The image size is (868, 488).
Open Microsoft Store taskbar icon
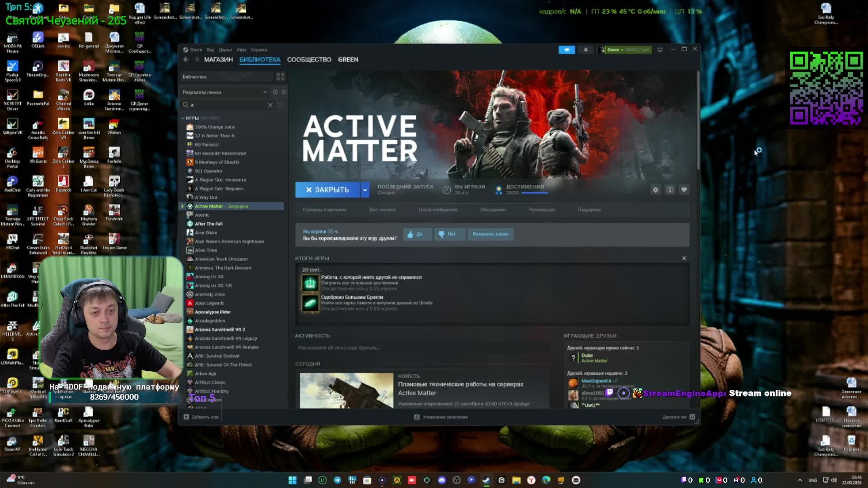[367, 480]
